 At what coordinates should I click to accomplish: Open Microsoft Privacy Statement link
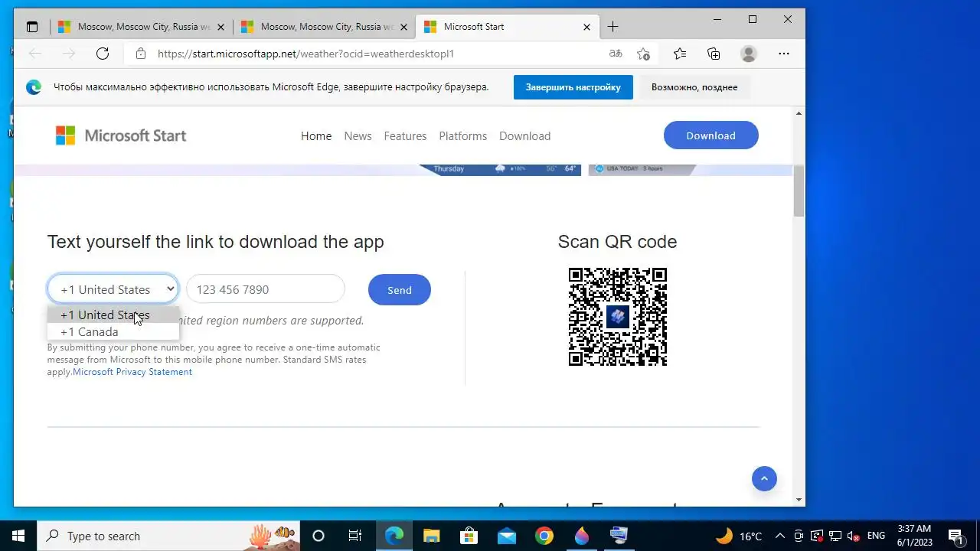point(132,372)
